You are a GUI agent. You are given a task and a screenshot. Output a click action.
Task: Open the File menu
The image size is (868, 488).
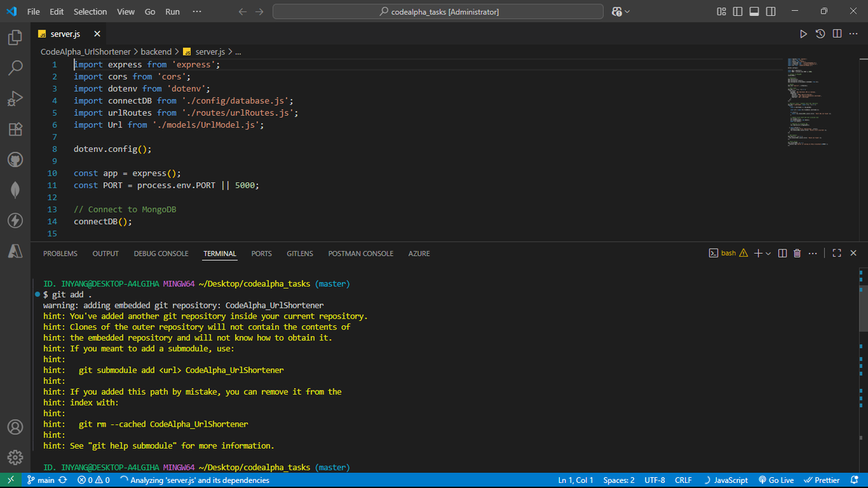point(34,12)
